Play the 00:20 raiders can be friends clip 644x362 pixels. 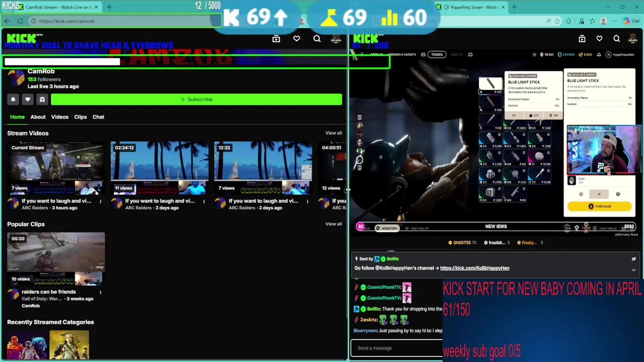(56, 259)
